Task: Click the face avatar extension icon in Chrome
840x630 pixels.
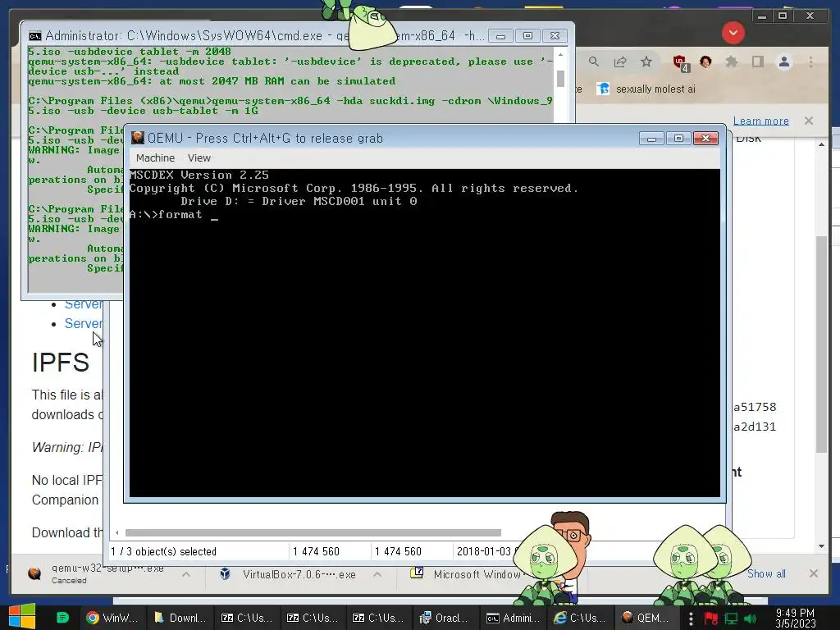Action: [x=705, y=62]
